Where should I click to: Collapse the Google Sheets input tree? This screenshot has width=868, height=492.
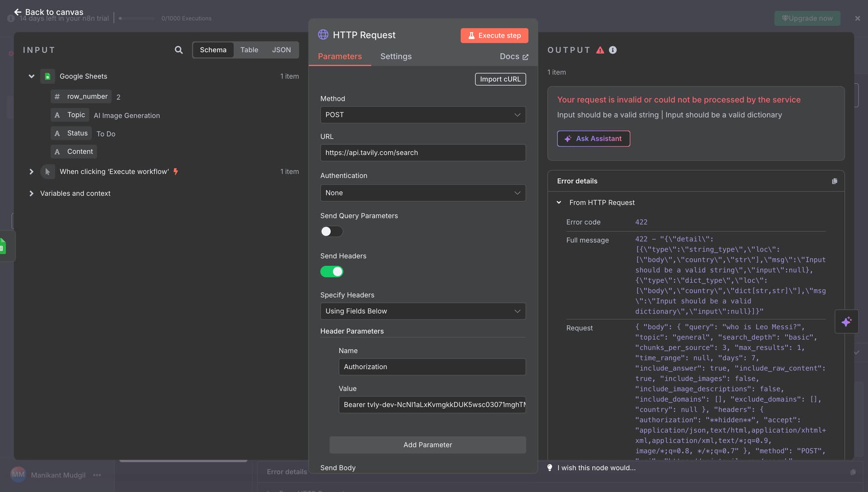tap(31, 76)
